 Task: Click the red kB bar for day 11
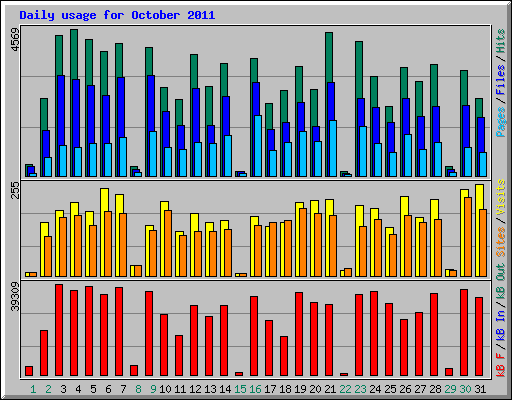[x=179, y=356]
